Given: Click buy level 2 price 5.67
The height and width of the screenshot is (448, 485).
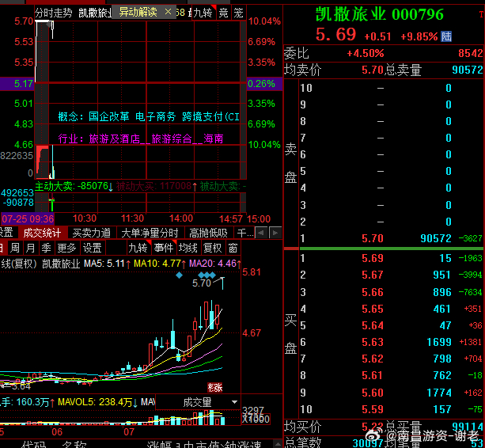Looking at the screenshot, I should pyautogui.click(x=373, y=275).
